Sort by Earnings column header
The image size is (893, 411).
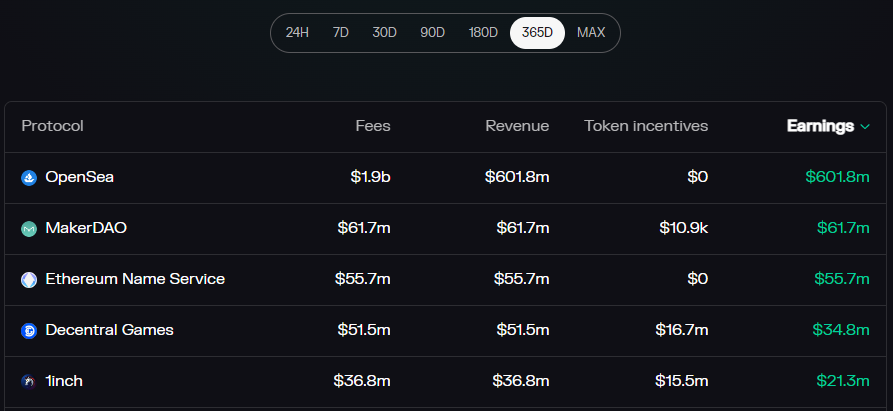[x=820, y=126]
